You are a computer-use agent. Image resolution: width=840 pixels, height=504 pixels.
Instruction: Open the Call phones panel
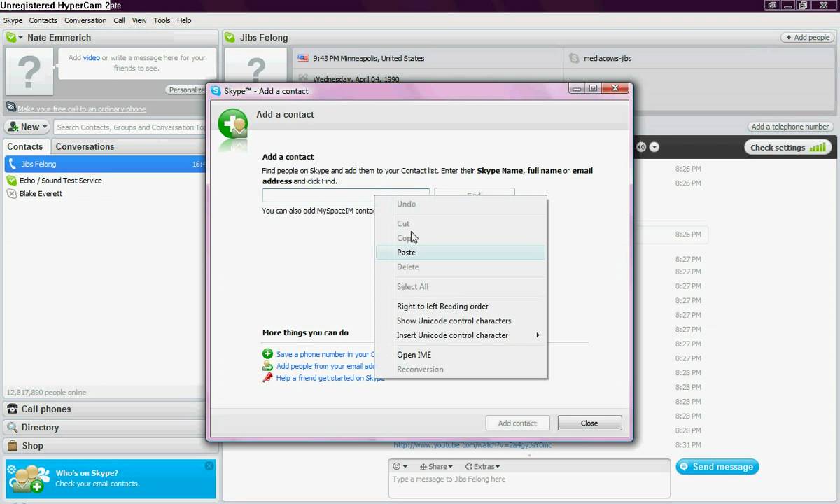109,409
